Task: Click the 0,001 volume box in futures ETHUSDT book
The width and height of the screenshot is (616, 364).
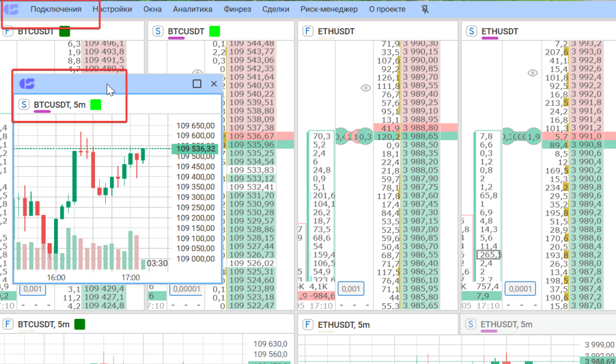Action: 351,289
